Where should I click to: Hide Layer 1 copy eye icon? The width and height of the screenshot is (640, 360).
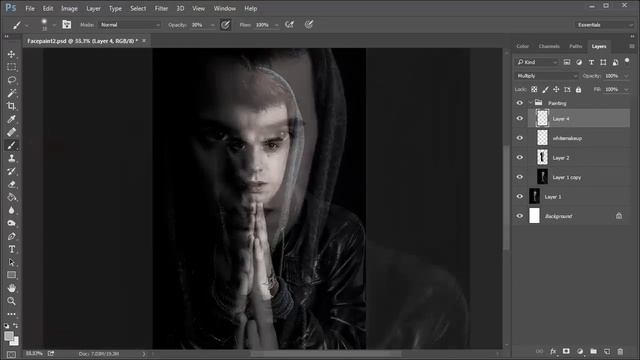[x=520, y=177]
